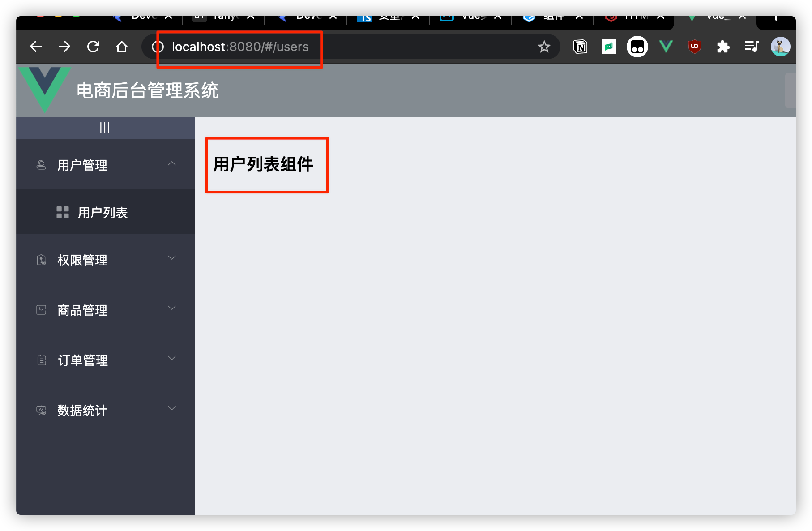Open the 权限管理 menu
Image resolution: width=812 pixels, height=531 pixels.
(x=106, y=260)
